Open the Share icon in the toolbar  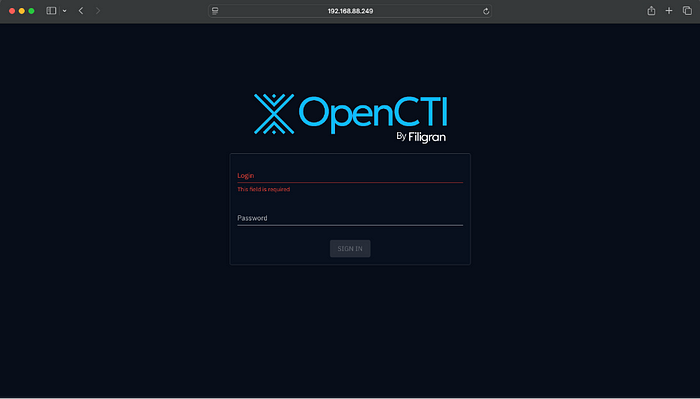[x=651, y=11]
